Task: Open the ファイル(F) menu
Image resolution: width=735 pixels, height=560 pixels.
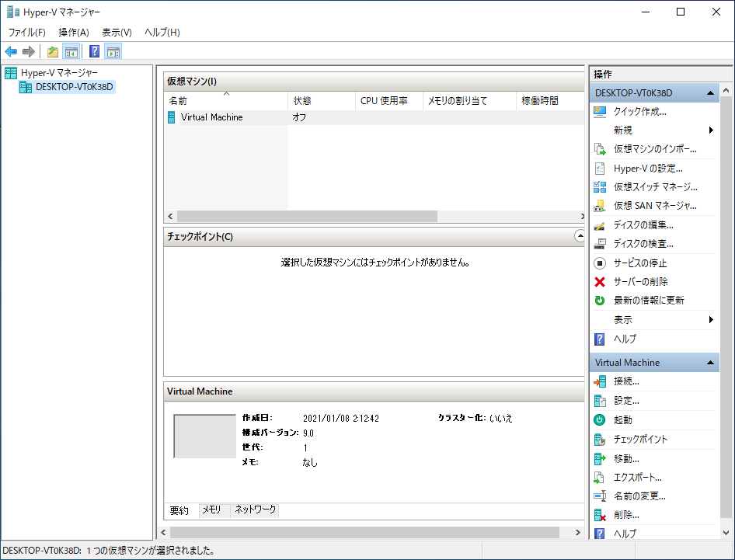Action: click(27, 33)
